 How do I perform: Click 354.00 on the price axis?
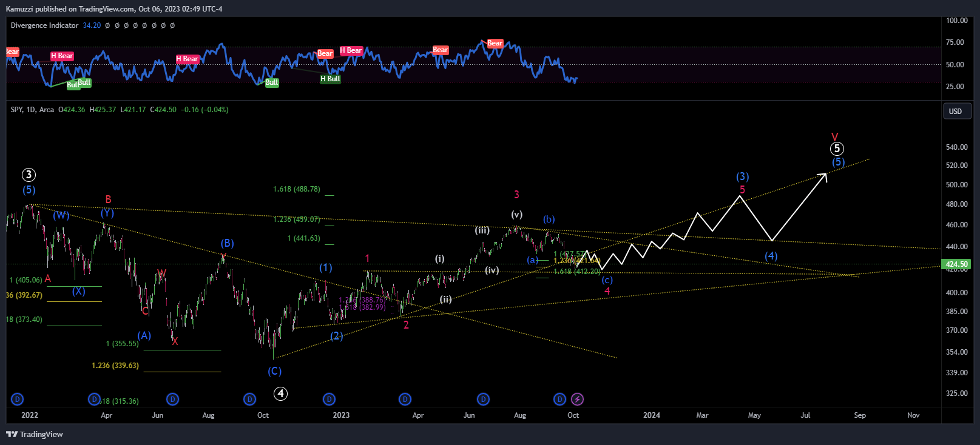pos(957,352)
